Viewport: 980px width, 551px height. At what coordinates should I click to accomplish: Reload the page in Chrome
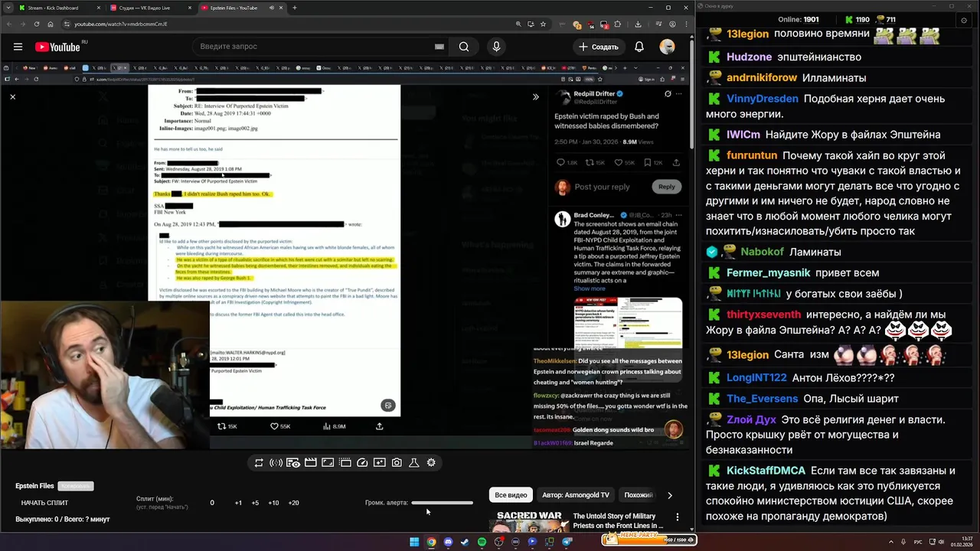(x=37, y=24)
